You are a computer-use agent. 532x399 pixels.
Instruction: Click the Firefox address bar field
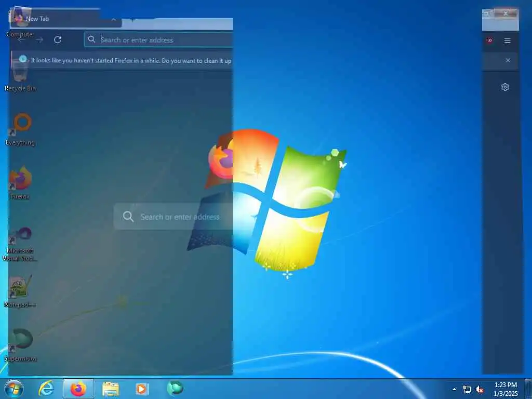coord(158,39)
